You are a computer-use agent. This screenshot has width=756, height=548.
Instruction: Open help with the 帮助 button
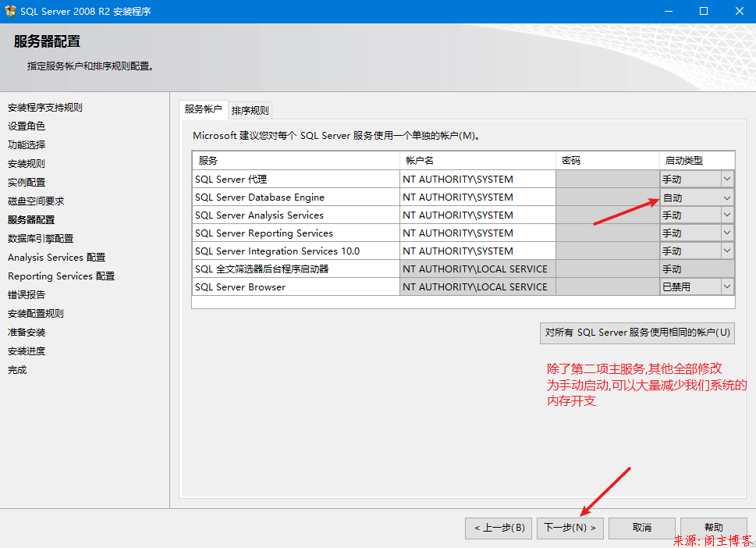714,527
